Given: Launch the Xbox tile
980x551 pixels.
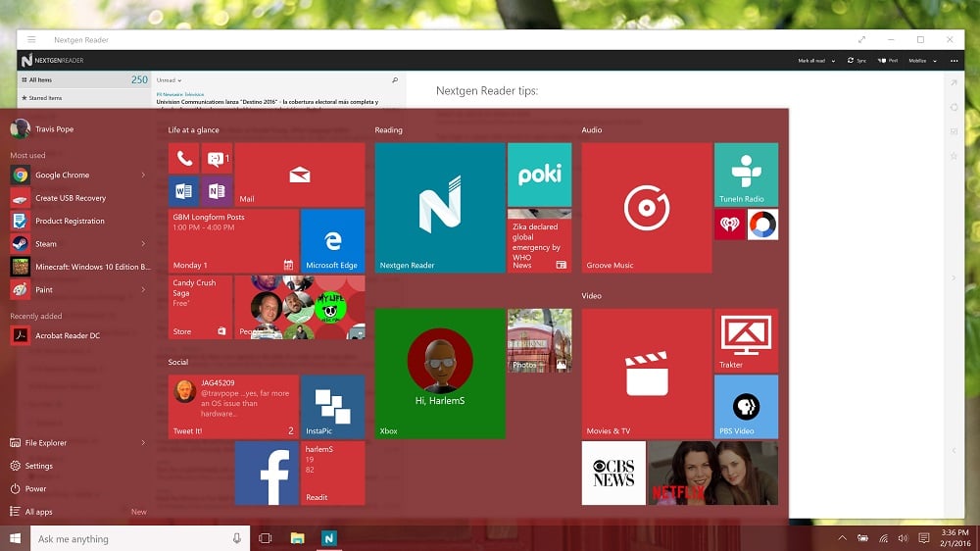Looking at the screenshot, I should click(x=440, y=374).
